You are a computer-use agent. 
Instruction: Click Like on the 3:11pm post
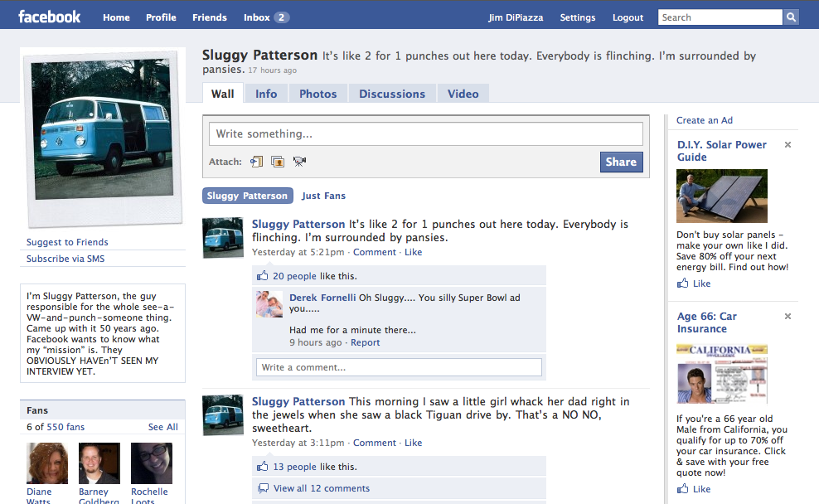(413, 443)
